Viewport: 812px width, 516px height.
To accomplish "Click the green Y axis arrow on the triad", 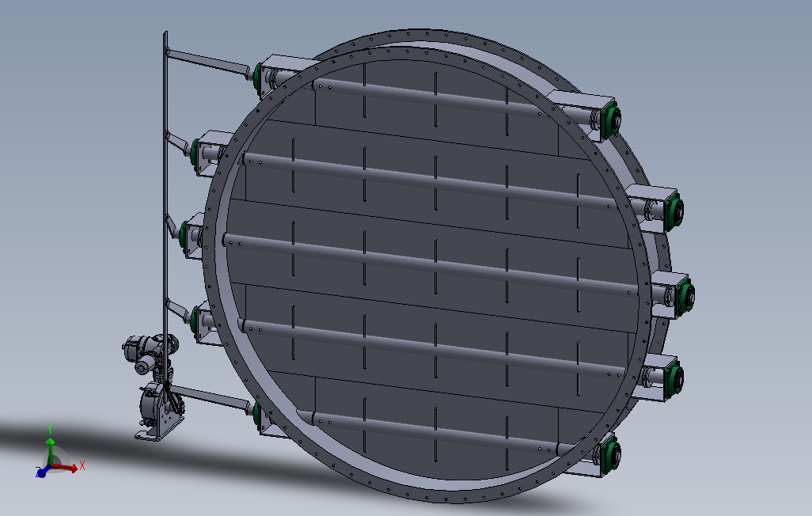I will [x=50, y=451].
